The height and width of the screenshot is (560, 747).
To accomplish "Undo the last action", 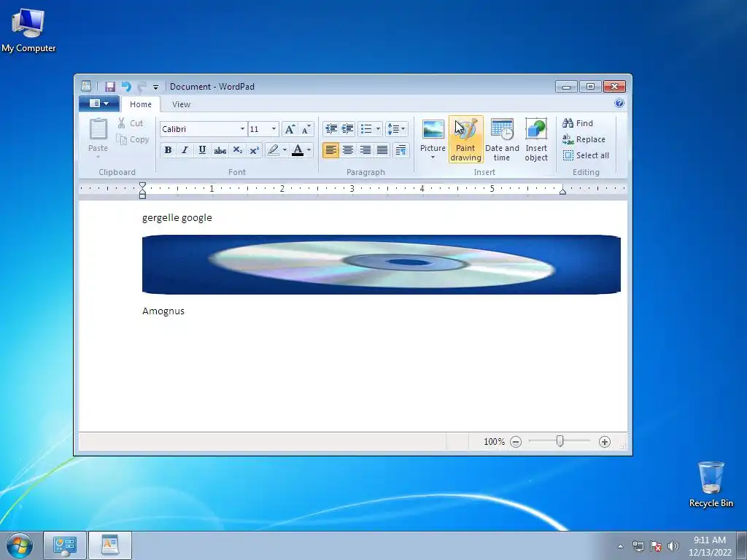I will [x=126, y=87].
